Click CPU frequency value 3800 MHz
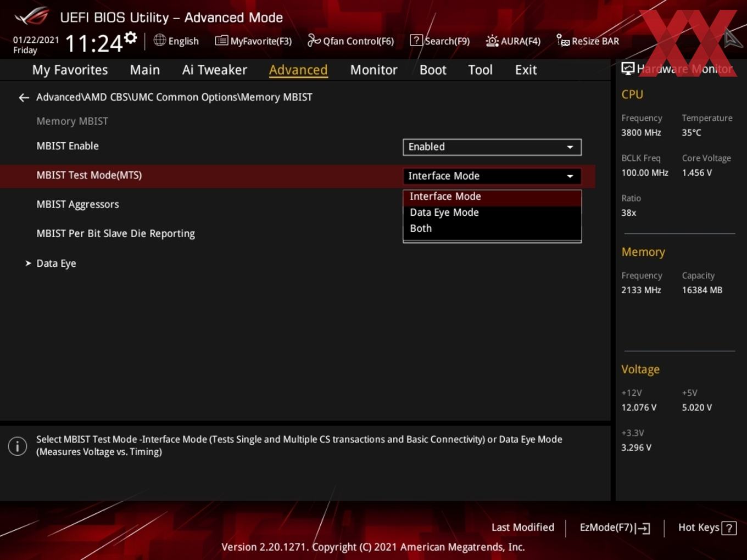Screen dimensions: 747x560 tap(641, 133)
